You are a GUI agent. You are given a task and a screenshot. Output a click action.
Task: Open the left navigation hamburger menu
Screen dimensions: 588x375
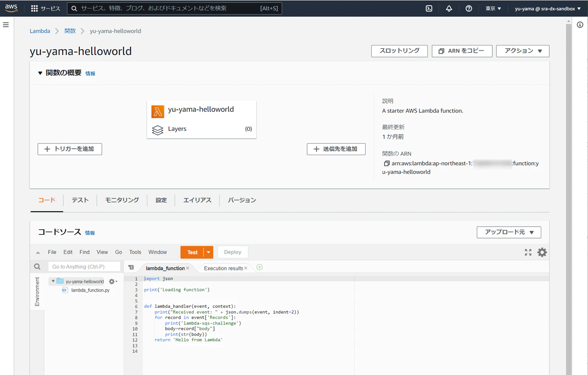tap(6, 25)
